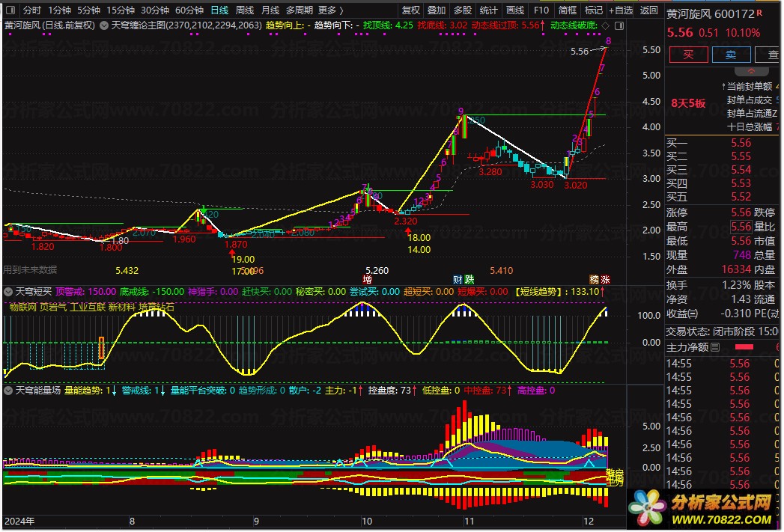784x532 pixels.
Task: Click the 8天5板 limit-up streak label
Action: [688, 103]
